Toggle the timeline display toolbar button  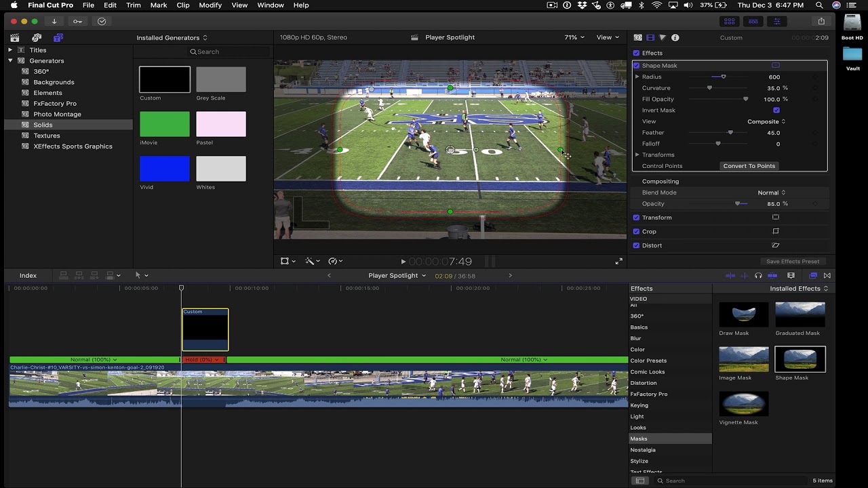(753, 22)
